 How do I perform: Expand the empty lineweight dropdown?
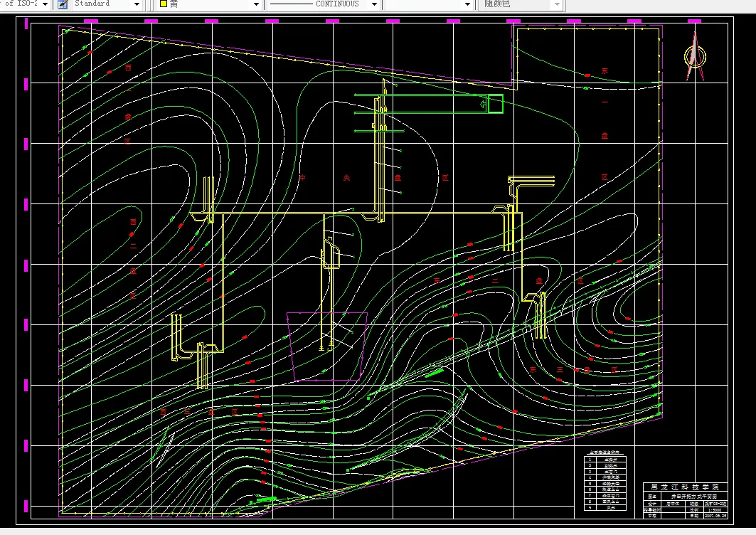[x=467, y=4]
